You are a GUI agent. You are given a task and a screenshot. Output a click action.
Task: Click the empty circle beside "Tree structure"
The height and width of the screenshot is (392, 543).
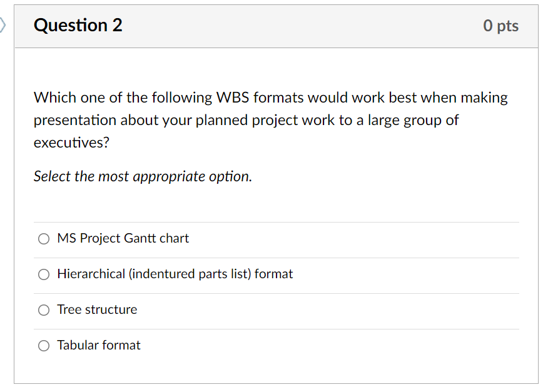(43, 310)
